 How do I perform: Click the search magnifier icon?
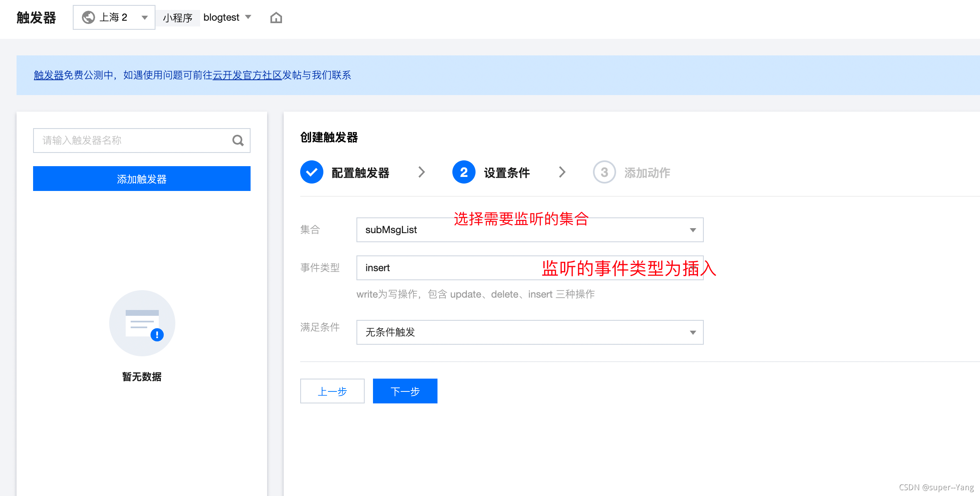pyautogui.click(x=238, y=141)
